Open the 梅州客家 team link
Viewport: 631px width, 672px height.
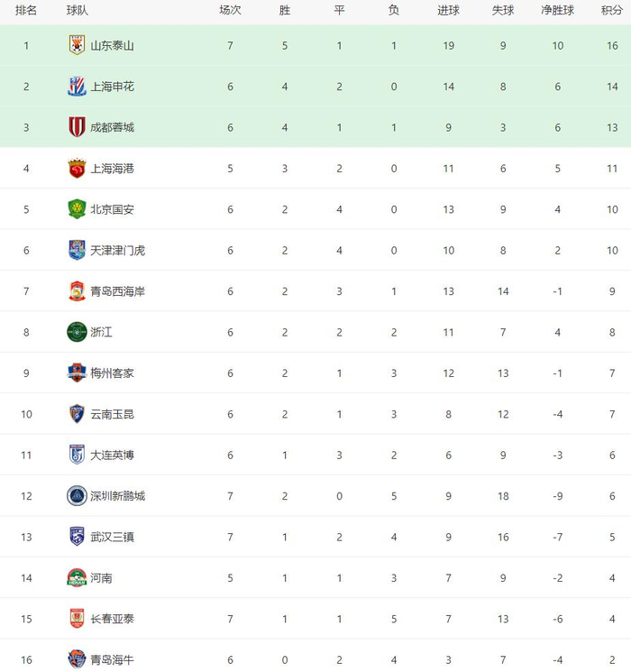tap(113, 373)
